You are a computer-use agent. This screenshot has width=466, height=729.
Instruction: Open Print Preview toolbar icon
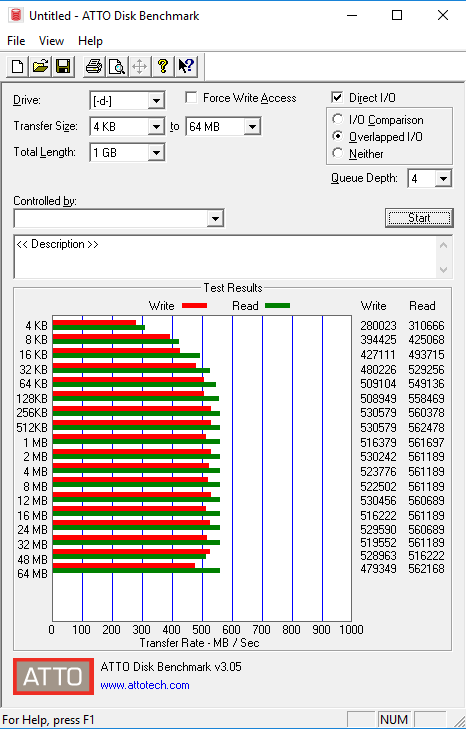[x=117, y=66]
